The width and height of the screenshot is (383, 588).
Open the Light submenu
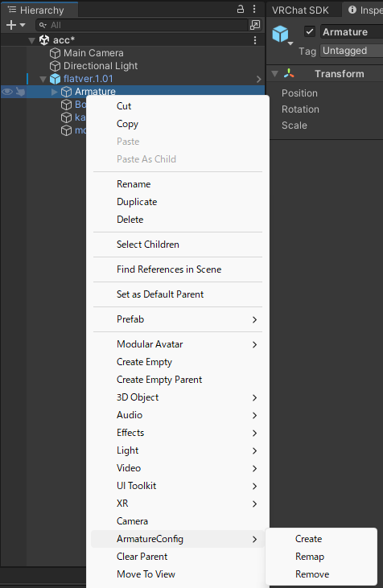pyautogui.click(x=178, y=450)
